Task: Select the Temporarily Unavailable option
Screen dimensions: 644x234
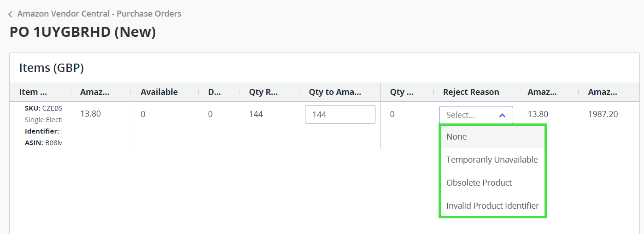Action: tap(492, 160)
